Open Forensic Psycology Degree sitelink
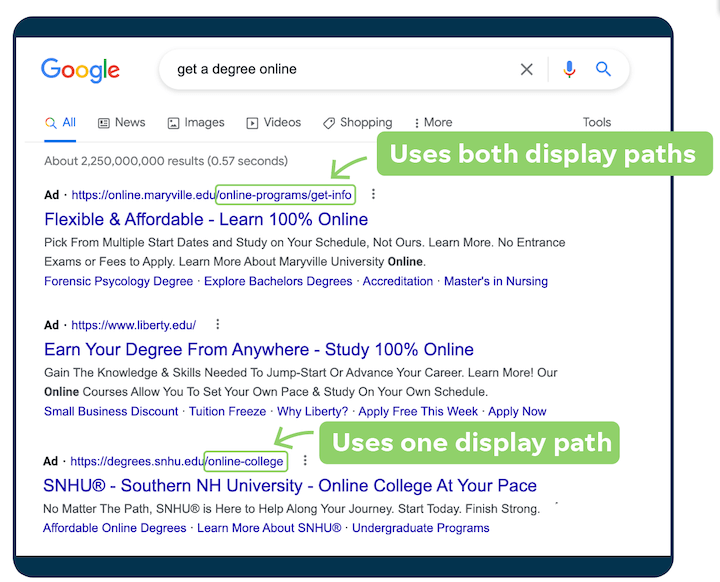 118,281
